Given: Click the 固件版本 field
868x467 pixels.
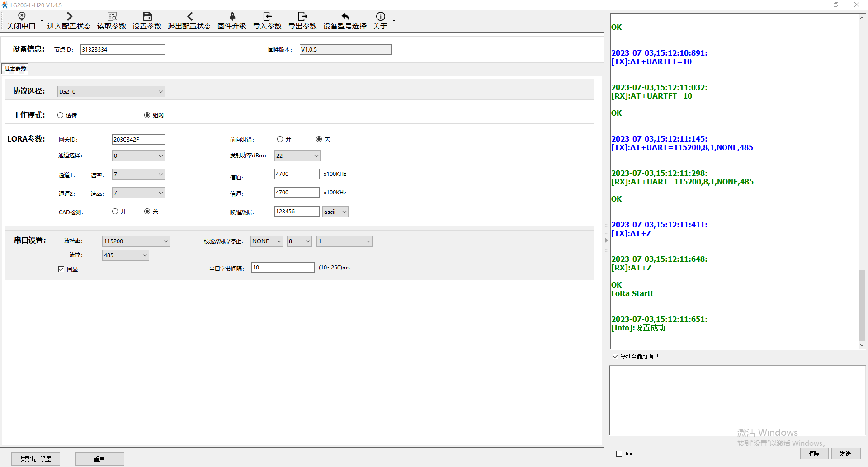Looking at the screenshot, I should (345, 50).
